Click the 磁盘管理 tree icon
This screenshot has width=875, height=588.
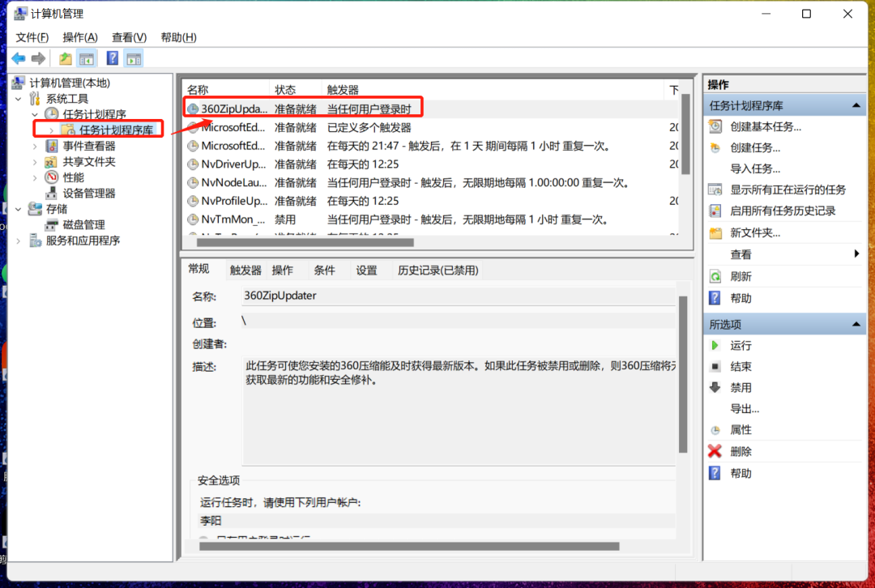(x=51, y=224)
